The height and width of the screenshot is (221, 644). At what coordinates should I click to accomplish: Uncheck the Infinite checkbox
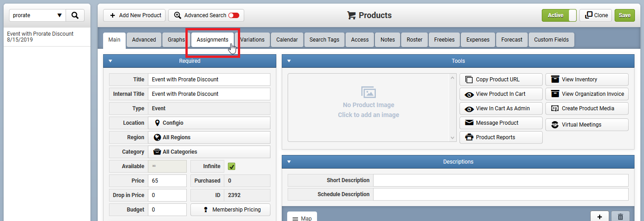coord(232,166)
